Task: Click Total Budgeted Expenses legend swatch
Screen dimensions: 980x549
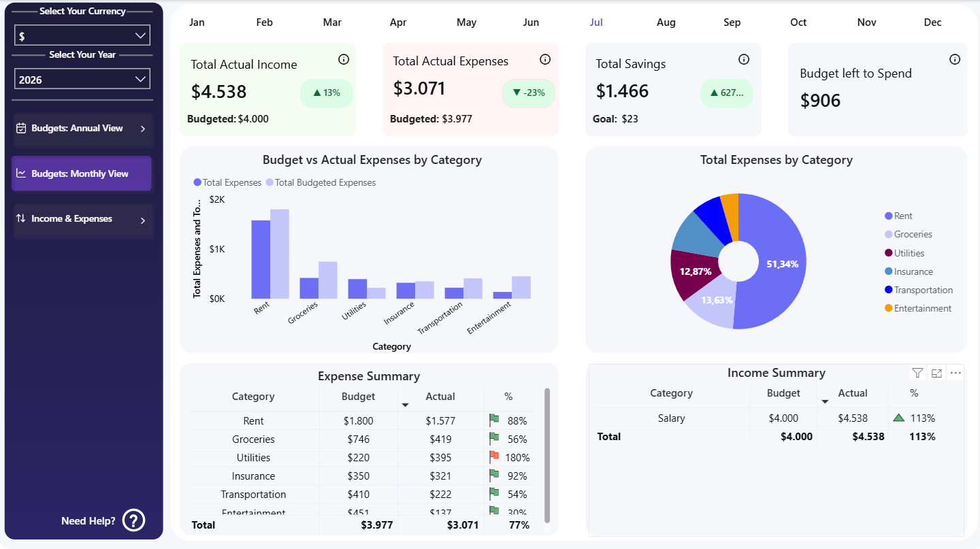Action: 269,182
